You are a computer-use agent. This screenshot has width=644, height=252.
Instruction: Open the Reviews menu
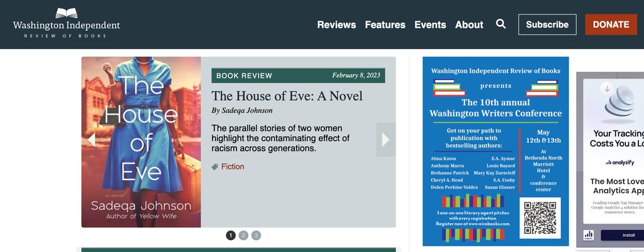point(336,25)
